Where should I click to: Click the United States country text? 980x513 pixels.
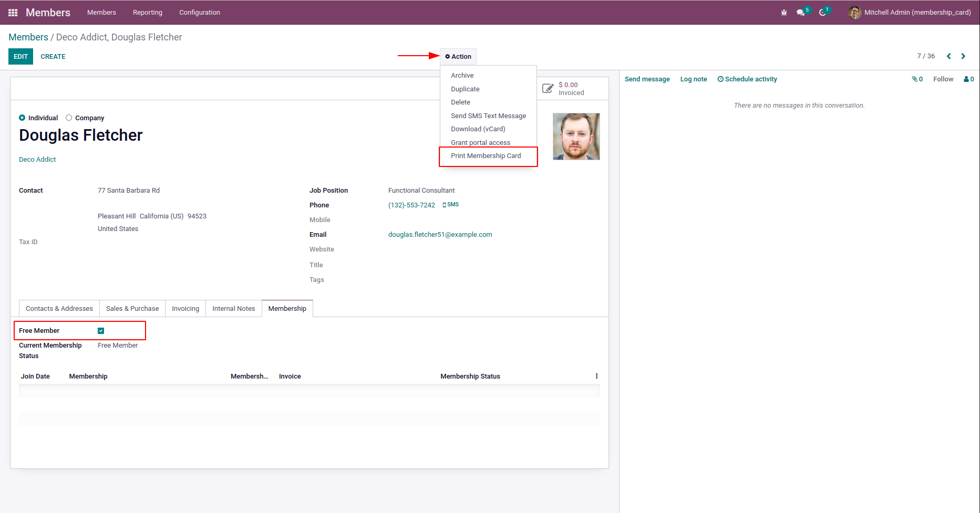tap(118, 229)
